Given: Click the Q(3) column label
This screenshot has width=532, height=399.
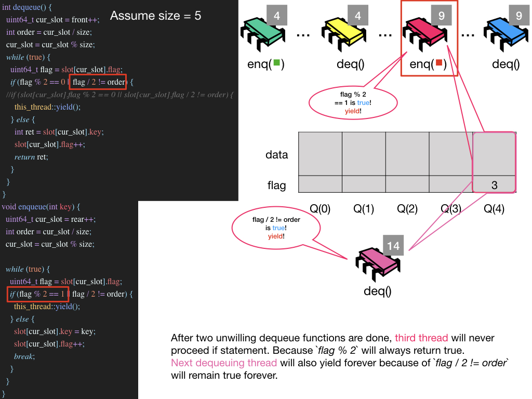Looking at the screenshot, I should 451,209.
